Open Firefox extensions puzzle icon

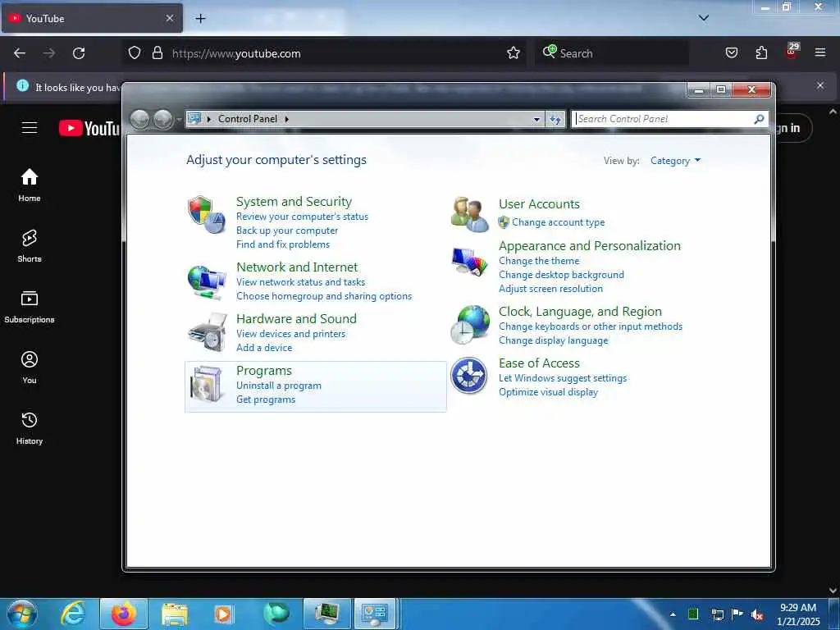coord(761,53)
